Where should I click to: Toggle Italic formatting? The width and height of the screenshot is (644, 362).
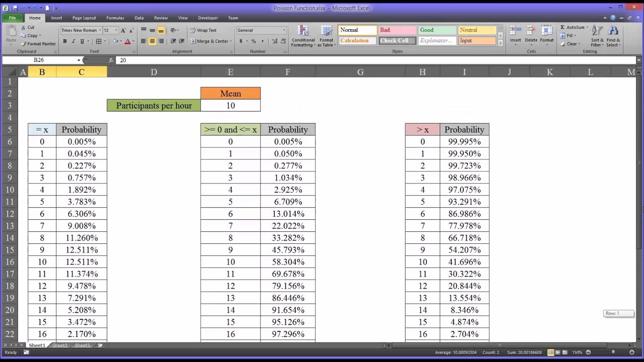(x=73, y=41)
